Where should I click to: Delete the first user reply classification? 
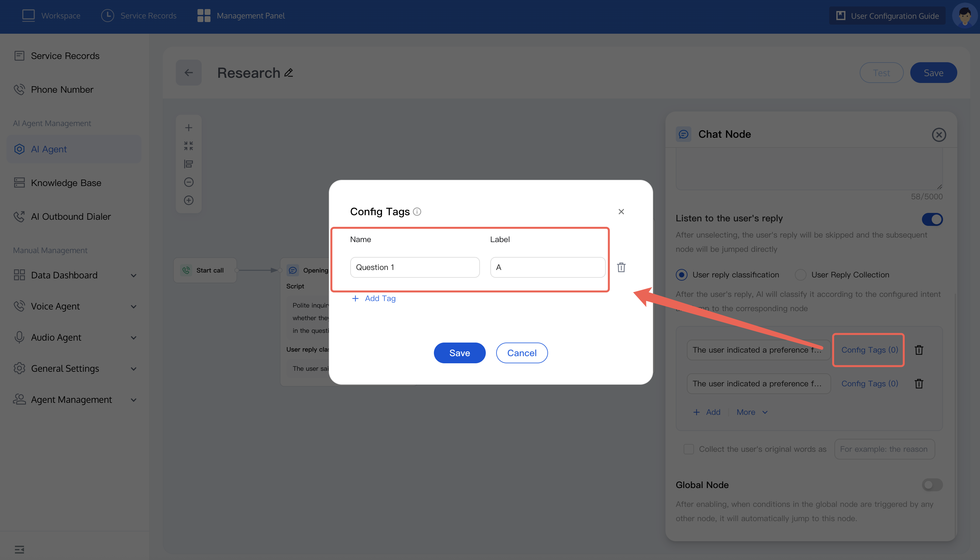point(919,350)
